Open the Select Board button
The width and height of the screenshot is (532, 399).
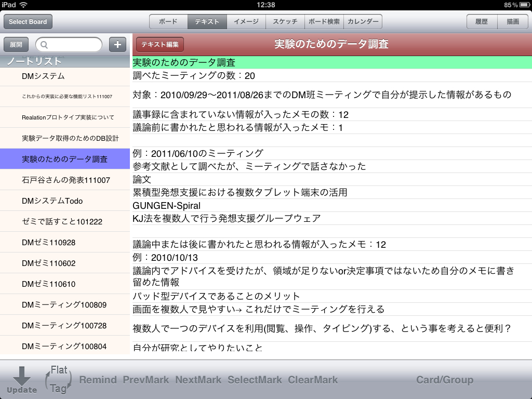(28, 22)
